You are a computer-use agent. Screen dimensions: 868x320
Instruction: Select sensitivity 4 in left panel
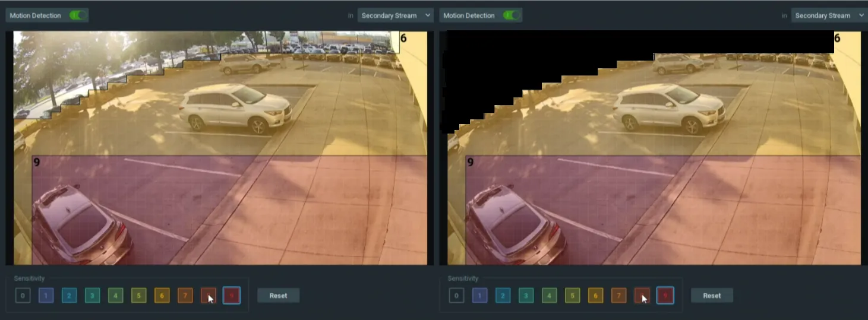click(115, 295)
